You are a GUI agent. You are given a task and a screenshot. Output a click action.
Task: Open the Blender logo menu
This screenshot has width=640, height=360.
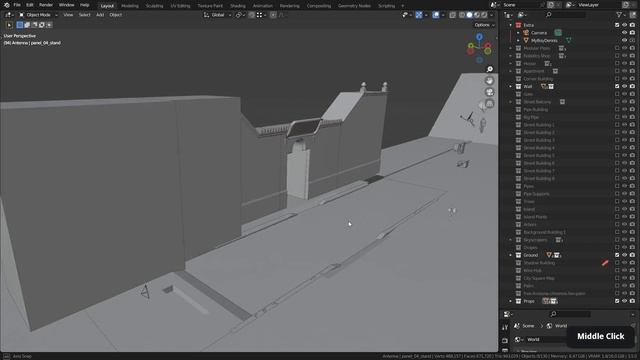point(7,5)
